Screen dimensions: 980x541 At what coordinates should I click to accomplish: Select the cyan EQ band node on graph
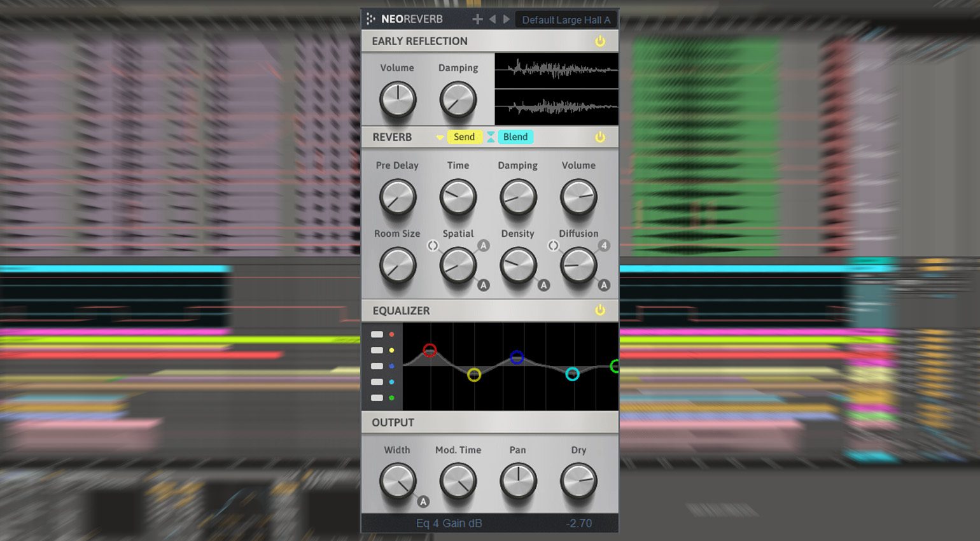tap(572, 374)
